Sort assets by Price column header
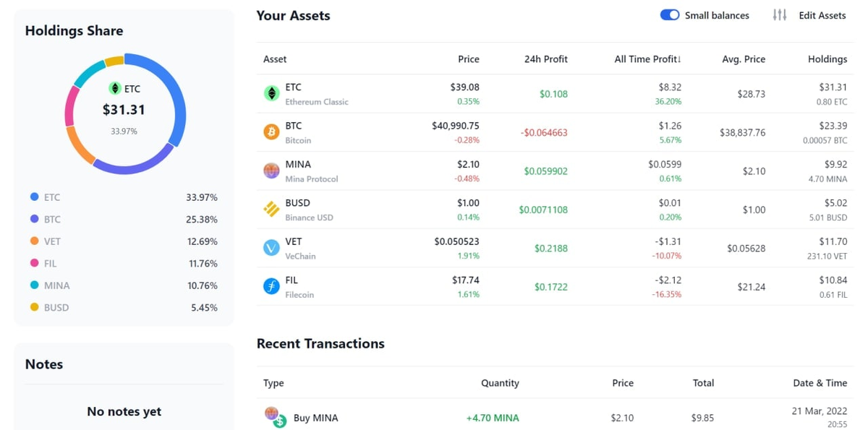 click(x=469, y=59)
